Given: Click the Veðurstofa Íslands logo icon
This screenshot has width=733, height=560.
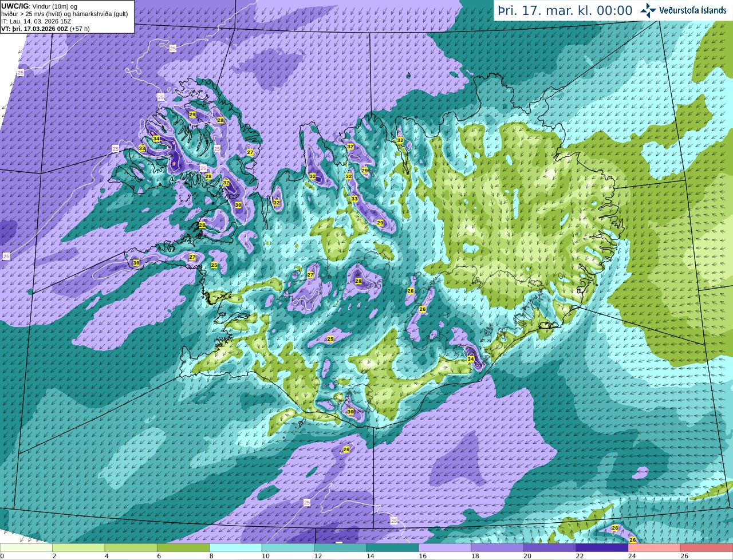Looking at the screenshot, I should tap(648, 10).
